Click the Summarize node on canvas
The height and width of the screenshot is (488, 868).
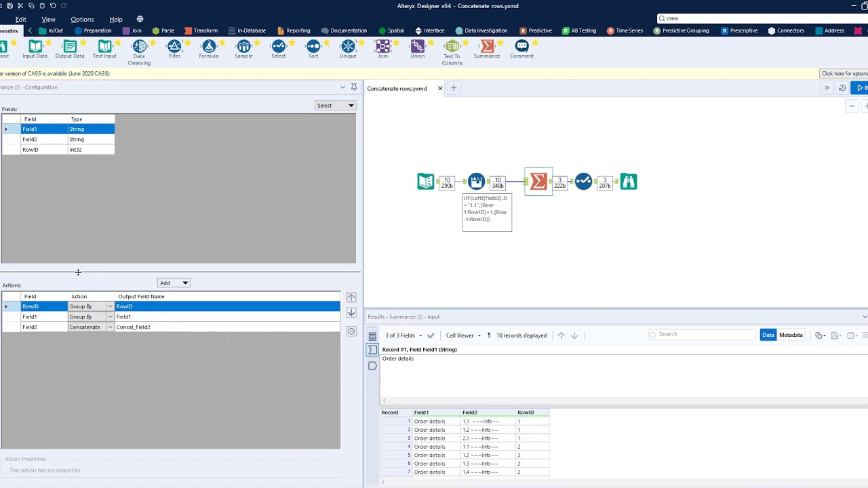(538, 182)
